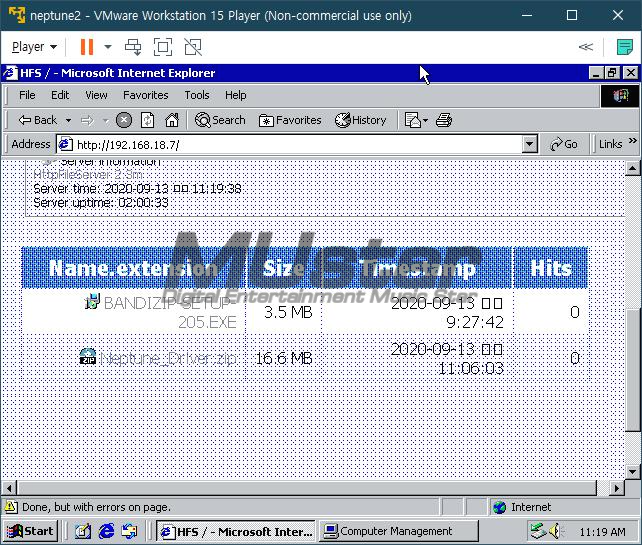Screen dimensions: 642x545
Task: Click the Go button
Action: coord(564,145)
